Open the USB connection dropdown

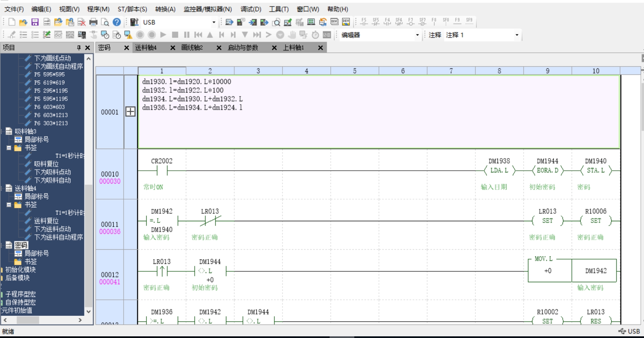point(214,22)
